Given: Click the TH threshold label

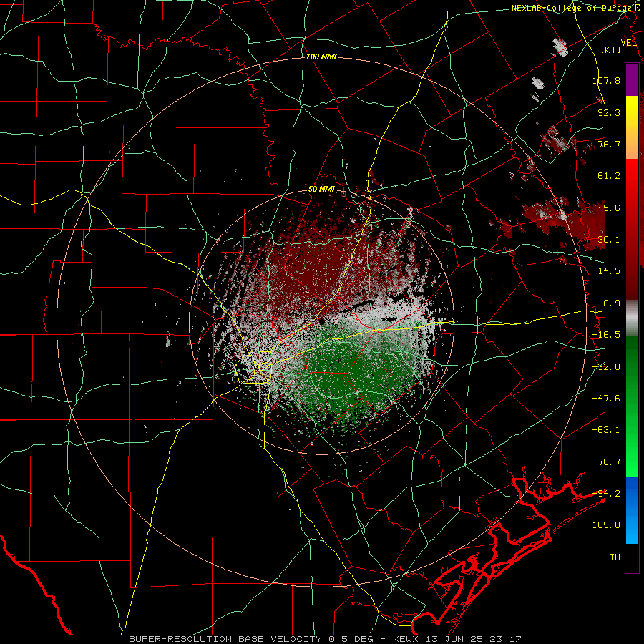Looking at the screenshot, I should click(615, 557).
